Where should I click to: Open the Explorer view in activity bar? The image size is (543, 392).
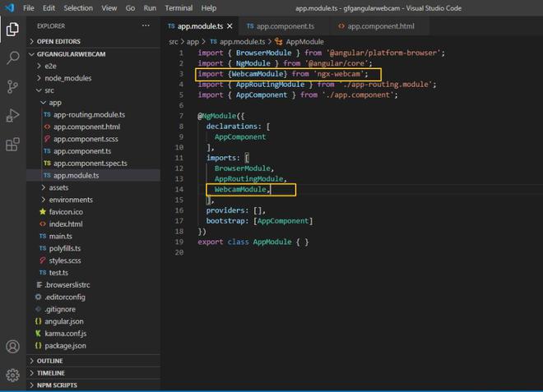click(12, 30)
